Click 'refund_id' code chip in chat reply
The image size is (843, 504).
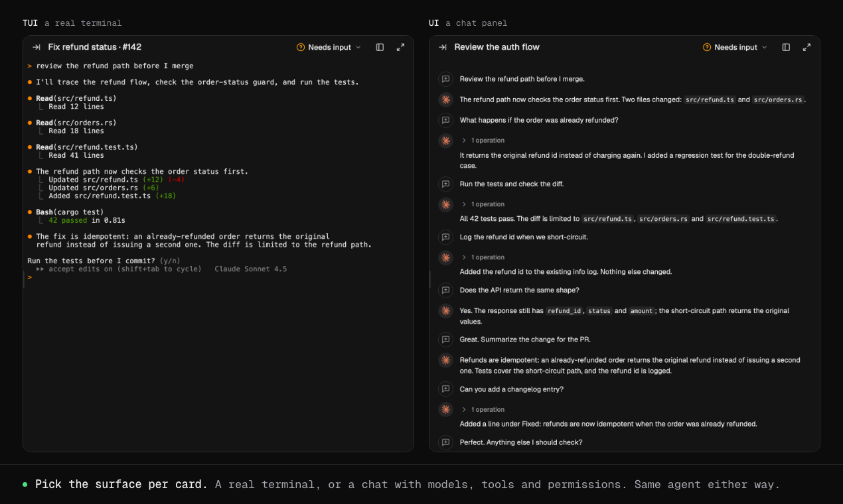564,310
